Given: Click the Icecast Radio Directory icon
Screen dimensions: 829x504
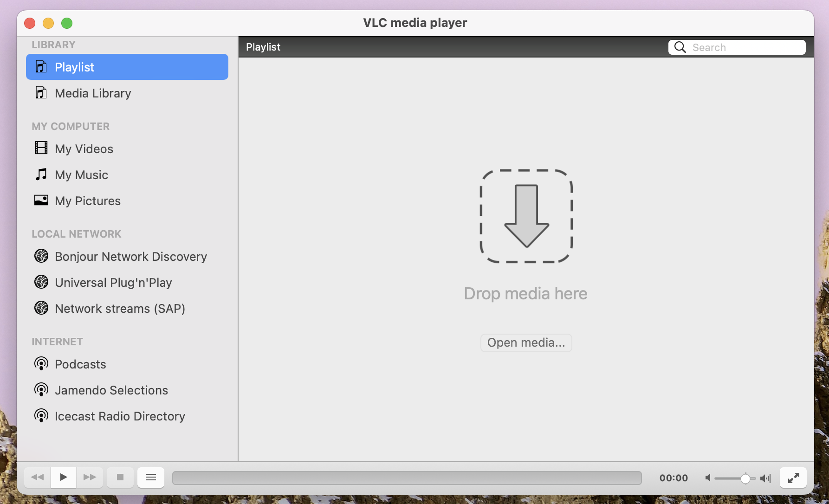Looking at the screenshot, I should pos(41,415).
